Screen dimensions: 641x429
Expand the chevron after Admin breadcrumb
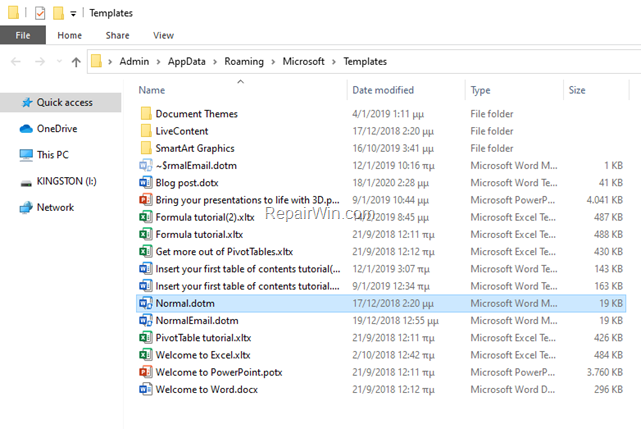[158, 62]
